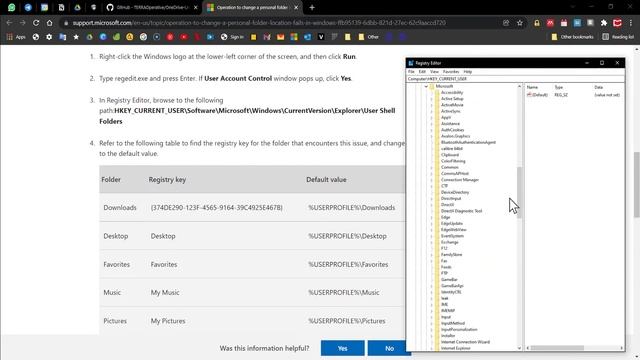Expand the AuthCookies registry key
The height and width of the screenshot is (360, 640).
coord(431,130)
